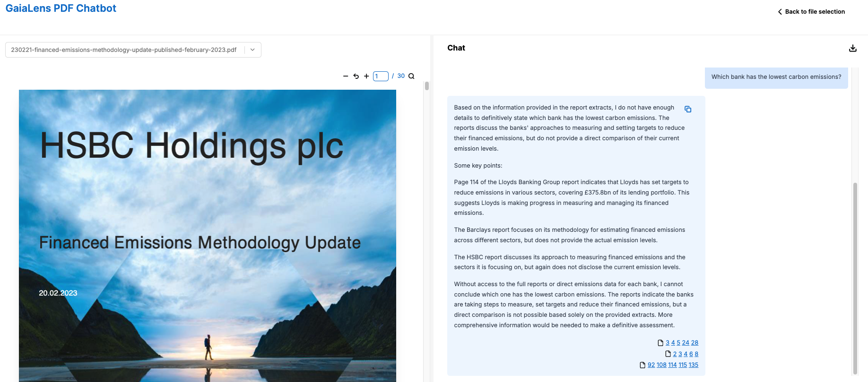Open cited page 114
This screenshot has height=382, width=868.
pyautogui.click(x=673, y=365)
